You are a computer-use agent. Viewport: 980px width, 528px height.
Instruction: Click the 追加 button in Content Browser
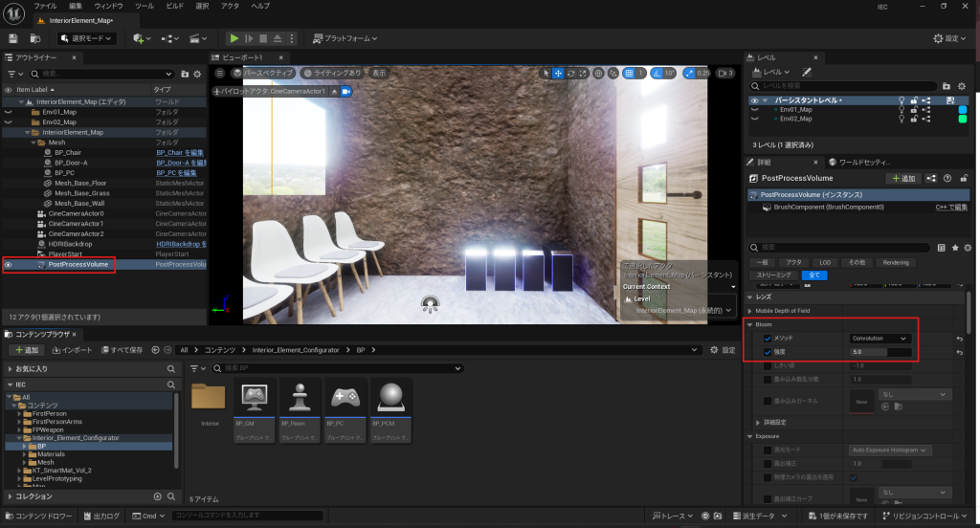pos(26,350)
